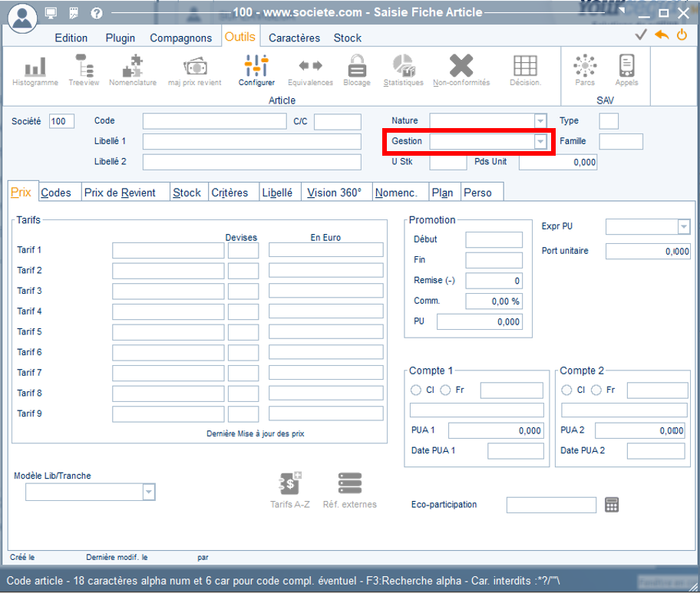Click the Libellé 1 input field
The image size is (700, 593).
click(252, 141)
